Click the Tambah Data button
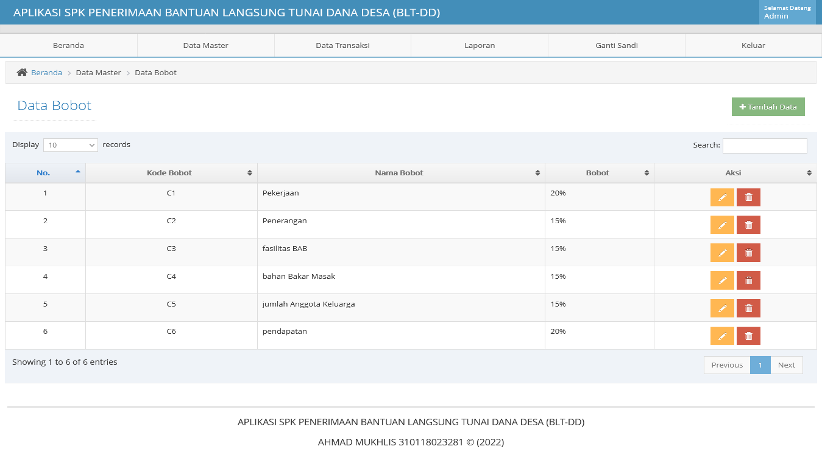This screenshot has height=460, width=822. coord(768,107)
